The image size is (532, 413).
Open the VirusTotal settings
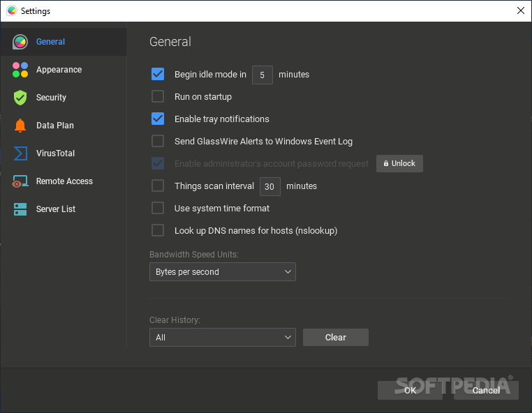[x=64, y=153]
